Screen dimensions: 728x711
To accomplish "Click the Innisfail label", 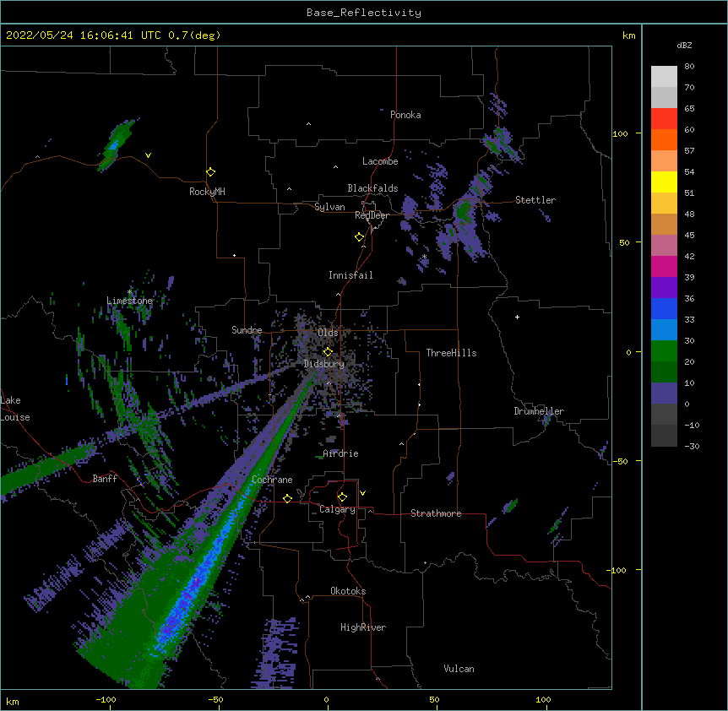I will coord(350,275).
